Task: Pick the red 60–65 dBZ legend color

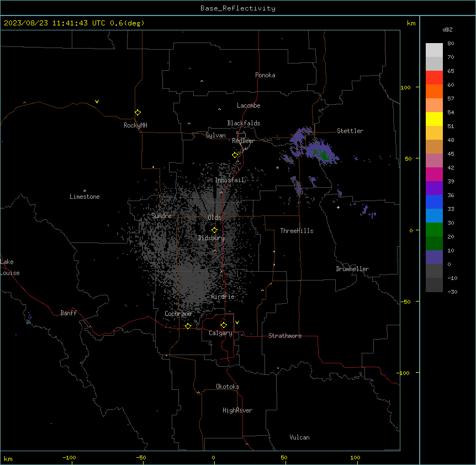Action: click(x=434, y=78)
